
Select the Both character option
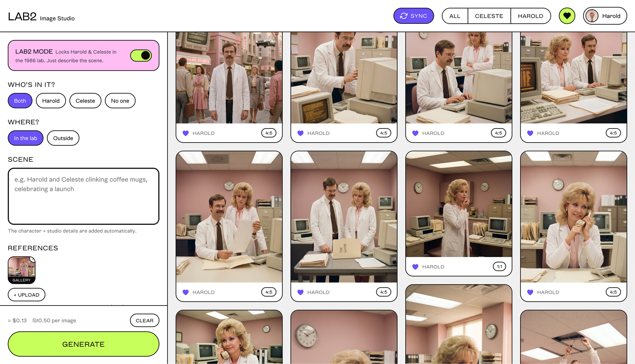20,101
